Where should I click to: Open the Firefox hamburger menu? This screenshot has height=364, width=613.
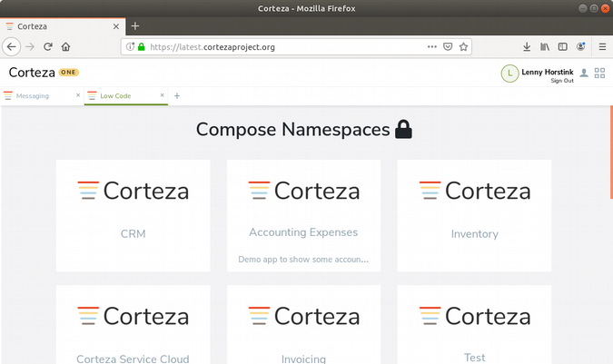[601, 46]
